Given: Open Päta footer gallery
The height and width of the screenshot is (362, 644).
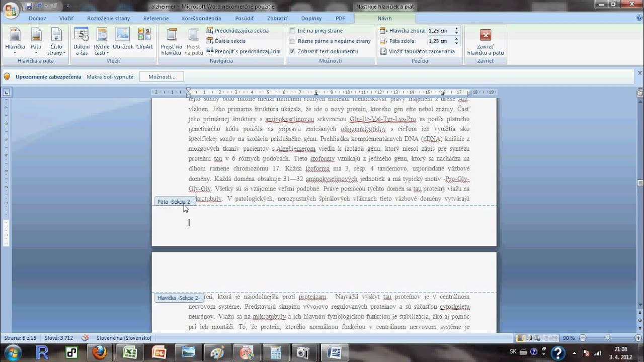Looking at the screenshot, I should (x=36, y=41).
